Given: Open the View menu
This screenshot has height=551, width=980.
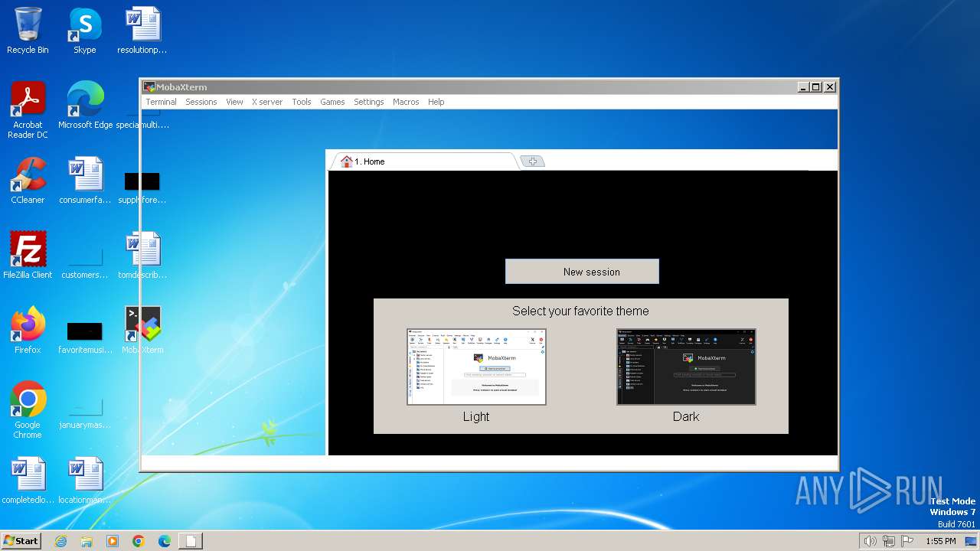Looking at the screenshot, I should (x=234, y=102).
